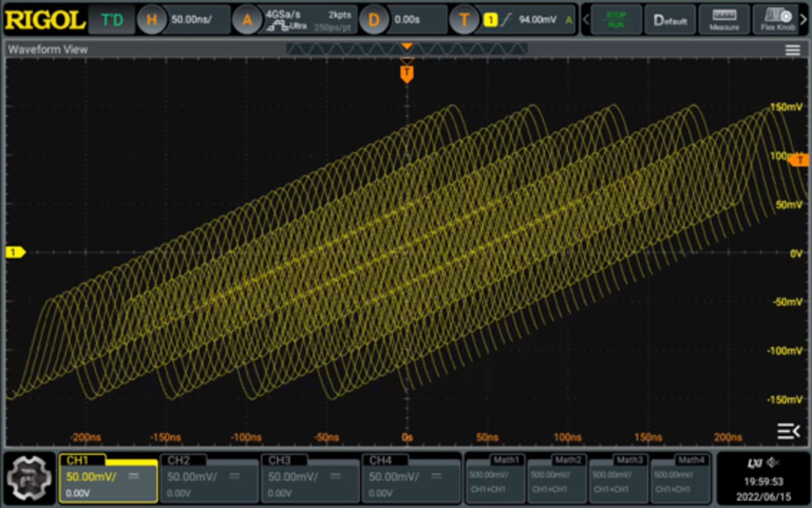Open the Flex Knob settings icon
Screen dimensions: 812x508
[778, 20]
